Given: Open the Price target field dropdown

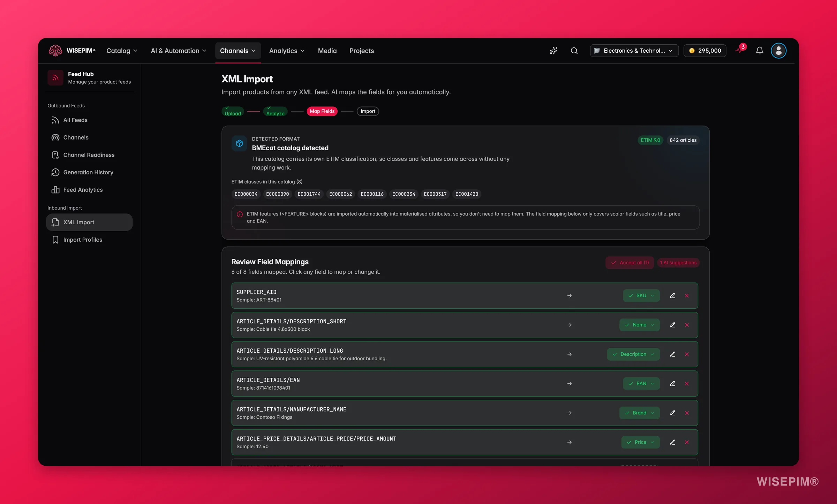Looking at the screenshot, I should click(640, 442).
